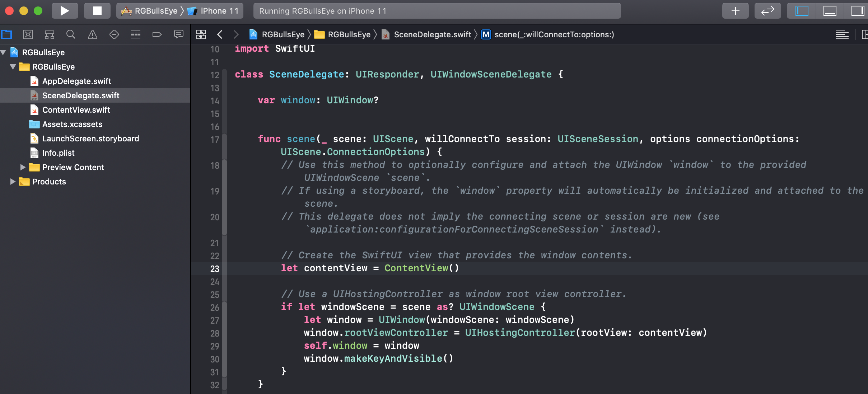868x394 pixels.
Task: Toggle the right Inspectors panel
Action: [x=858, y=11]
